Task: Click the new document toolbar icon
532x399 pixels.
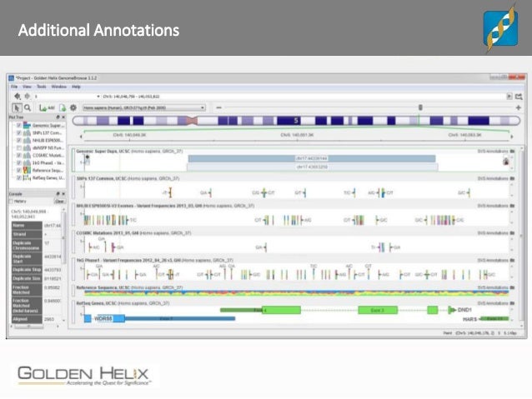Action: click(63, 107)
